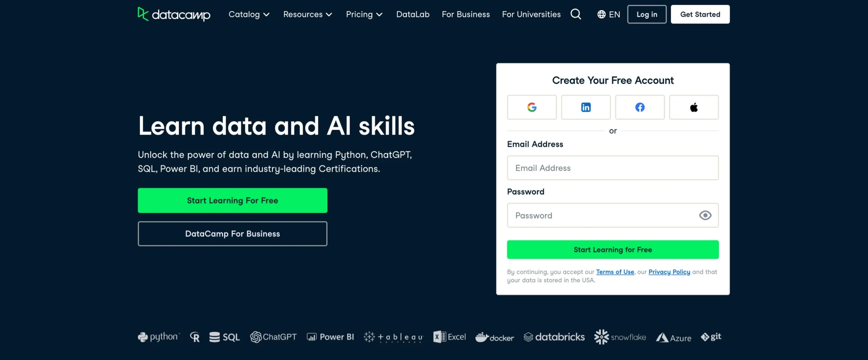The image size is (868, 360).
Task: Click the Snowflake logo in technology row
Action: click(x=620, y=337)
